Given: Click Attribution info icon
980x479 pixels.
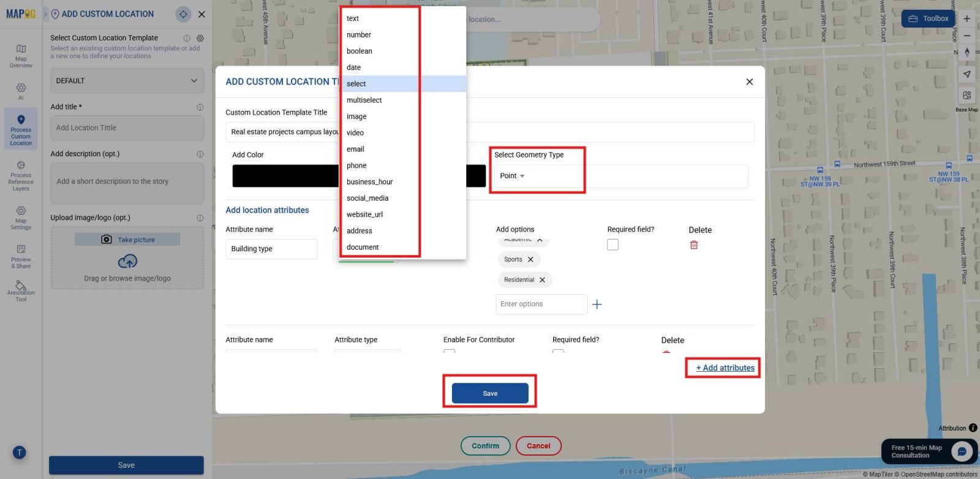Looking at the screenshot, I should (x=973, y=428).
